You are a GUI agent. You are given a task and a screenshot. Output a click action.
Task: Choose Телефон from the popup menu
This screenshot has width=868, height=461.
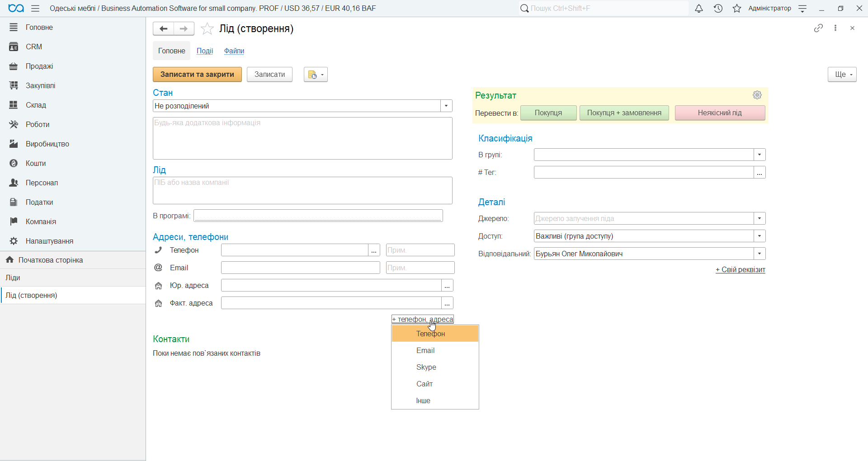point(435,334)
